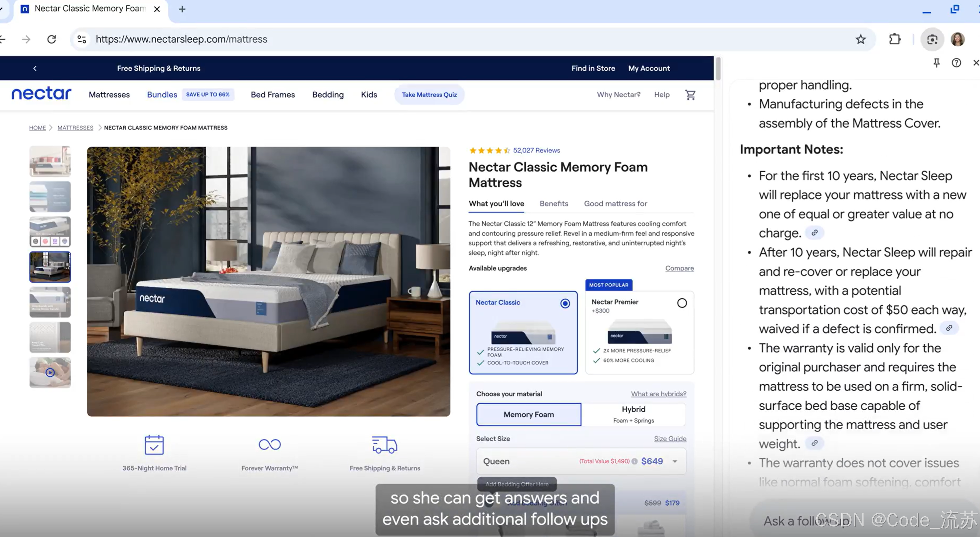
Task: Select the What you'll love tab
Action: tap(496, 204)
